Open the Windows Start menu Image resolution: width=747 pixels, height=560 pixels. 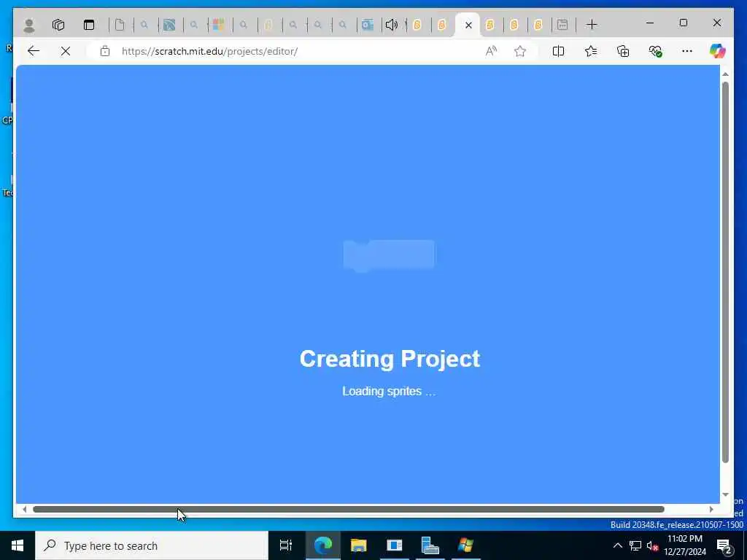18,545
